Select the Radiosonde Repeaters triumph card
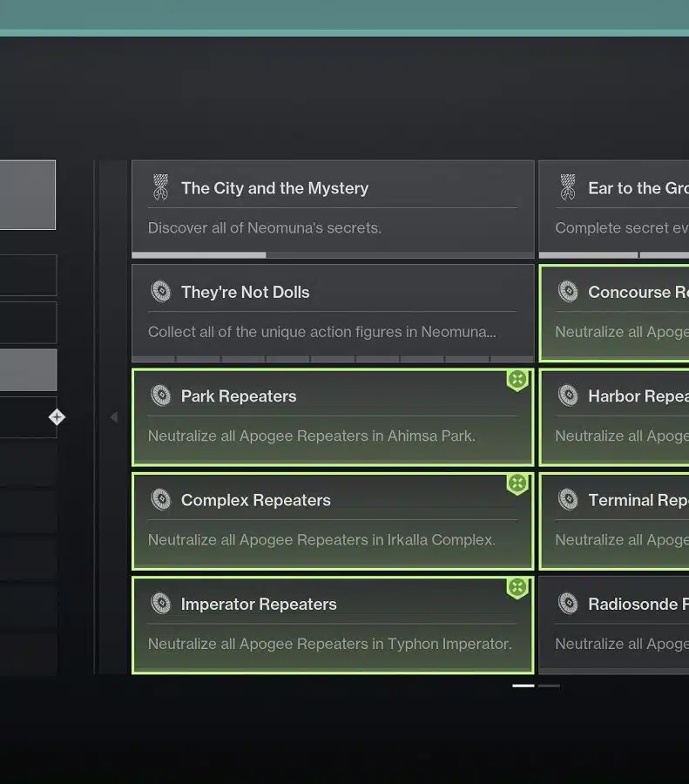Image resolution: width=689 pixels, height=784 pixels. pyautogui.click(x=614, y=625)
